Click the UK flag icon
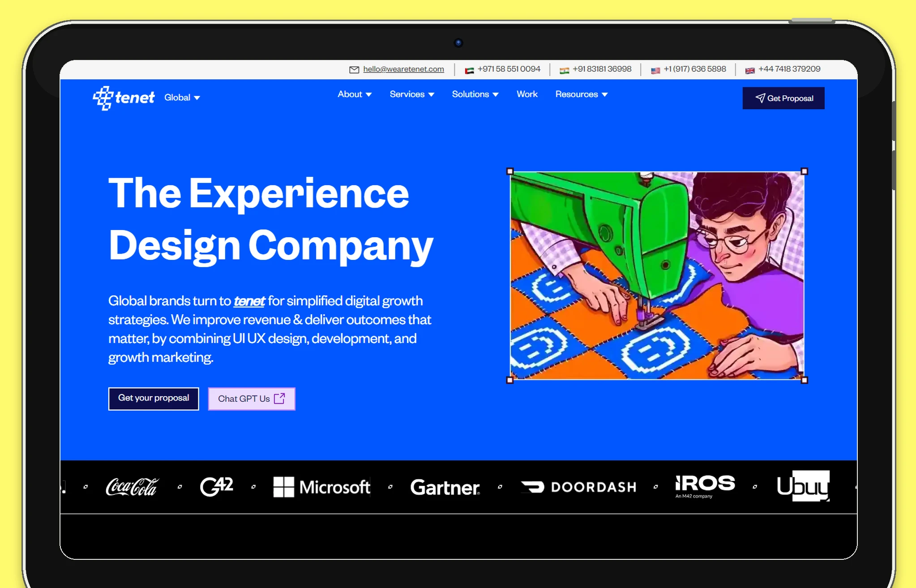Image resolution: width=916 pixels, height=588 pixels. click(750, 70)
